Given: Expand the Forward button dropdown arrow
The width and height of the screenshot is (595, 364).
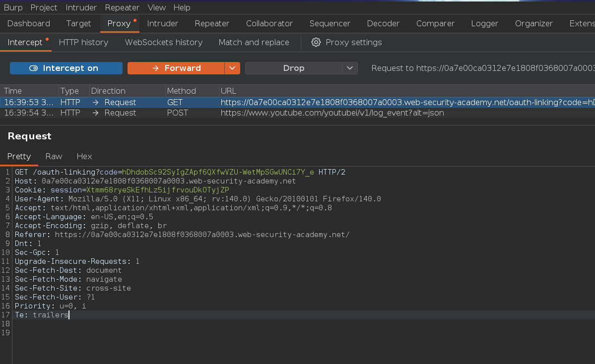Looking at the screenshot, I should [232, 68].
